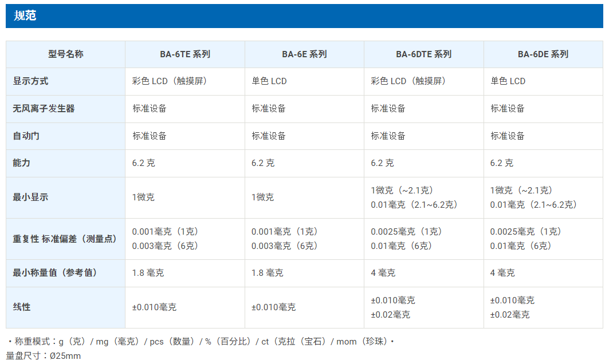Screen dimensions: 613x364
Task: Click the 重复性 标准偏差 row label
Action: pyautogui.click(x=65, y=239)
